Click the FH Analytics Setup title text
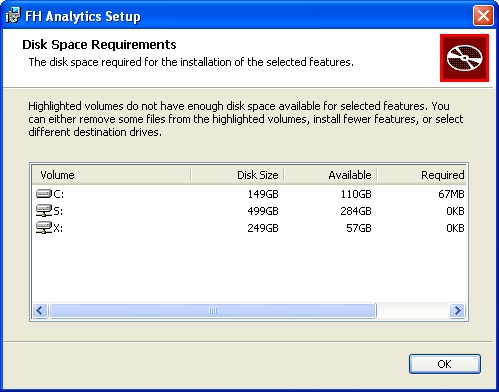This screenshot has height=392, width=499. coord(83,16)
